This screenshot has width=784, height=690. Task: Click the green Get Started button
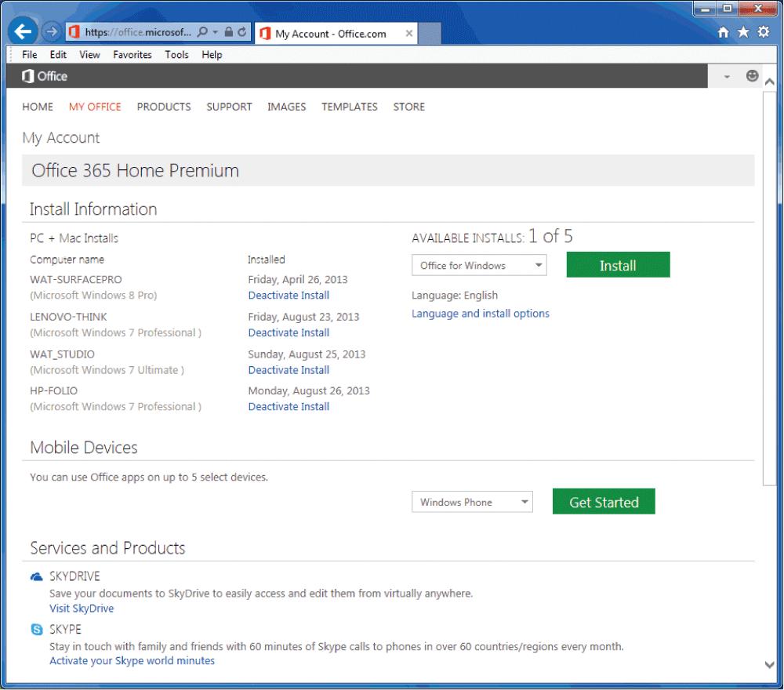(x=604, y=501)
